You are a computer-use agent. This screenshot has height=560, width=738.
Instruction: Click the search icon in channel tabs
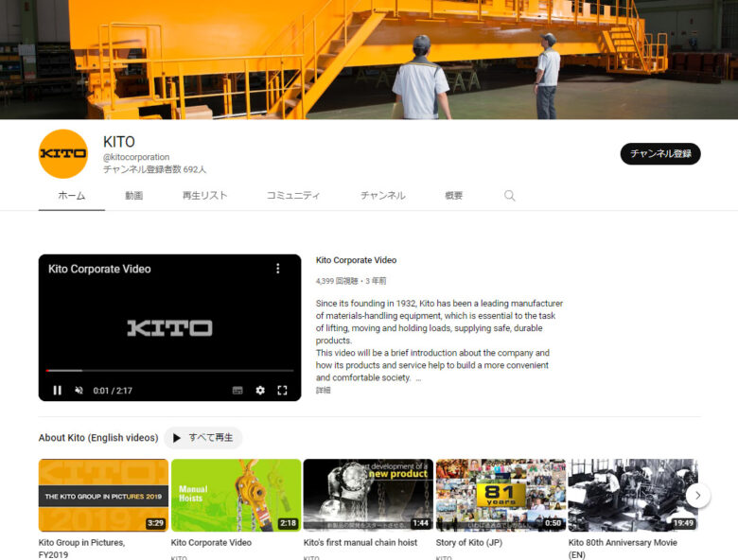(509, 196)
